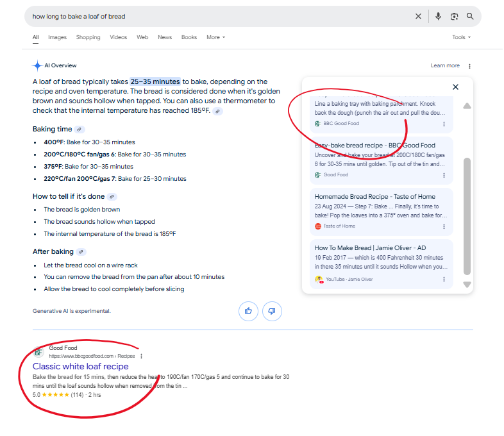Open Google Lens image search icon
This screenshot has width=504, height=436.
454,17
